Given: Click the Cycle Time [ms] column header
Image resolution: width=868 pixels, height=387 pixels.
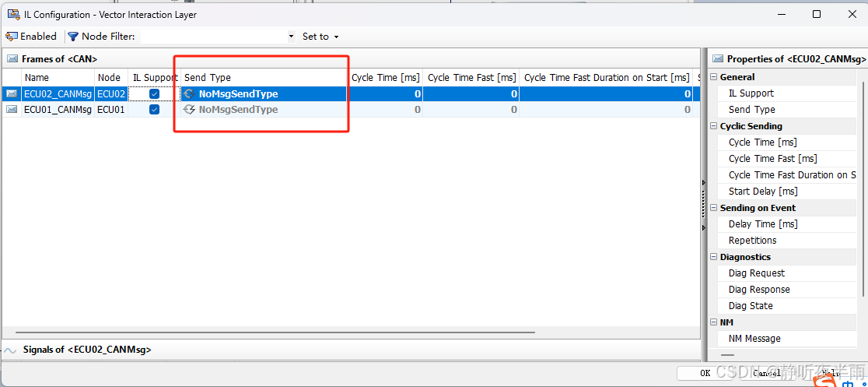Looking at the screenshot, I should click(x=385, y=78).
